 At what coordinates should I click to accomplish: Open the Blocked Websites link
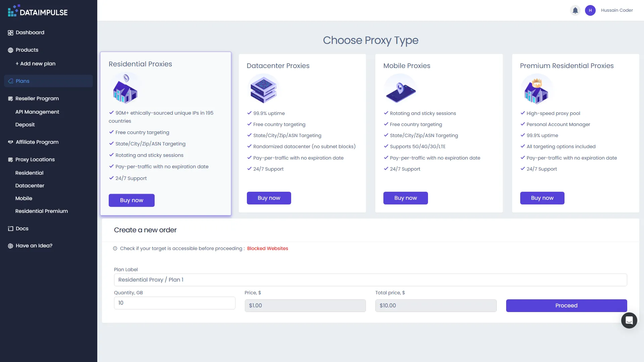coord(267,248)
